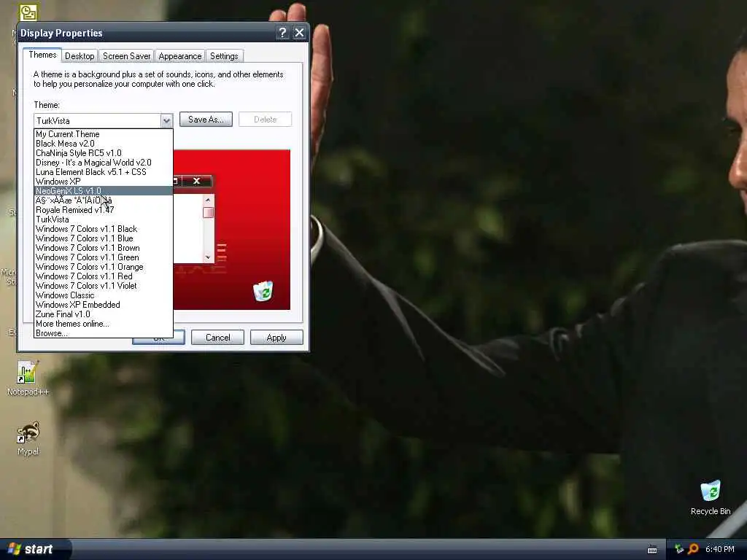Select Windows XP theme entry
The image size is (747, 560).
tap(104, 182)
